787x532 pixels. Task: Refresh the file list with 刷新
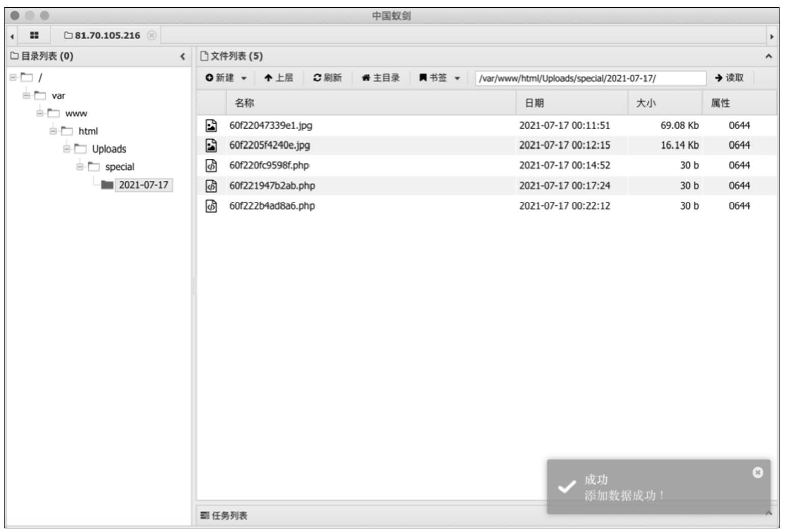point(327,78)
